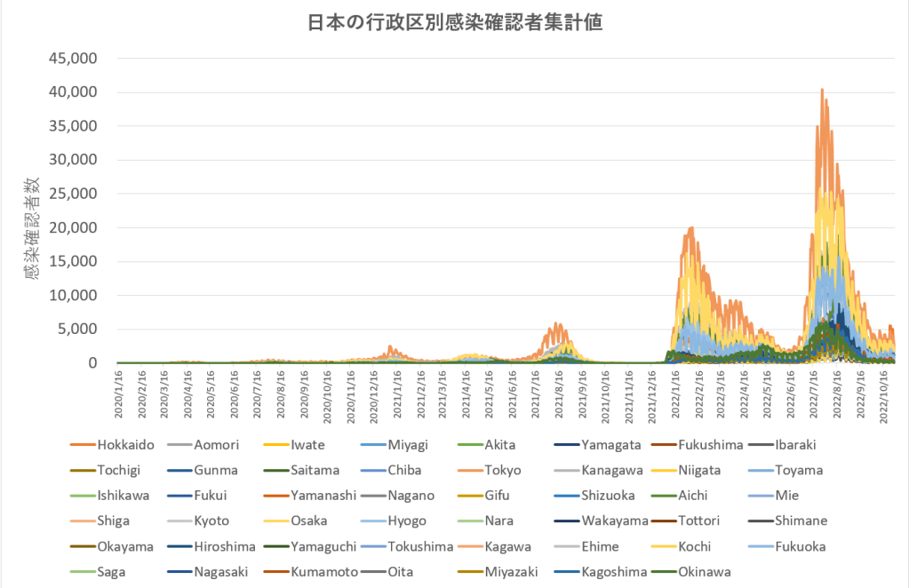Select the Okinawa legend entry
The width and height of the screenshot is (909, 588).
click(x=704, y=572)
